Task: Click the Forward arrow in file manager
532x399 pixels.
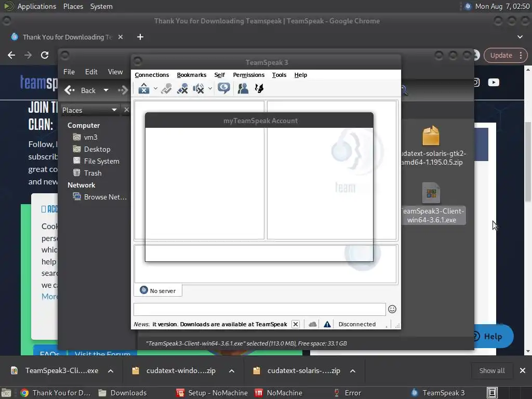Action: tap(123, 90)
